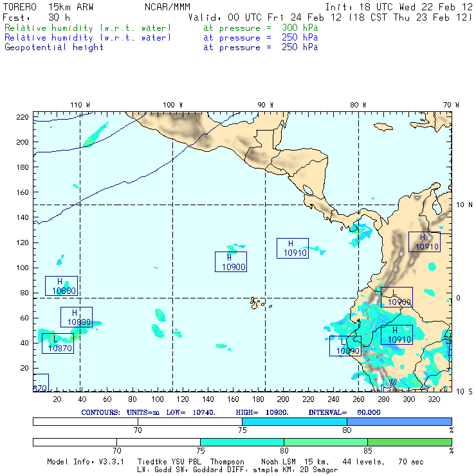The width and height of the screenshot is (476, 476).
Task: Click the "85" tick label under lower colorbar
Action: pyautogui.click(x=368, y=450)
